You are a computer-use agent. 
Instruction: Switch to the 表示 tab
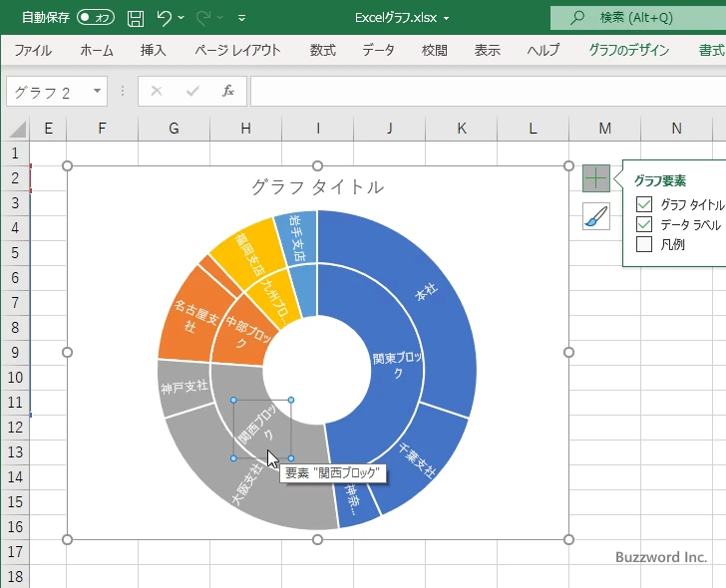(x=487, y=50)
